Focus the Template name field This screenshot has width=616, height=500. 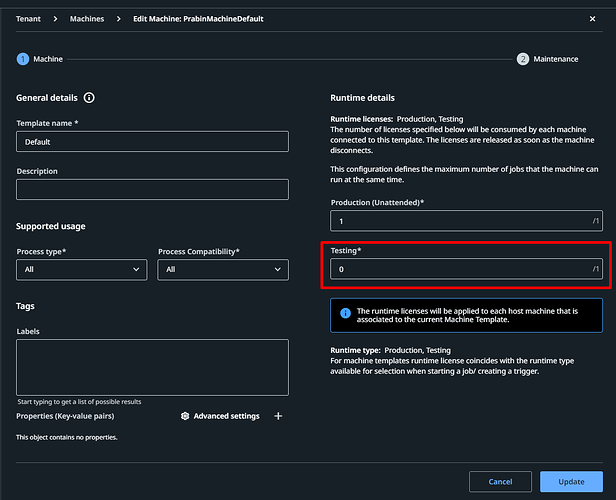(152, 142)
